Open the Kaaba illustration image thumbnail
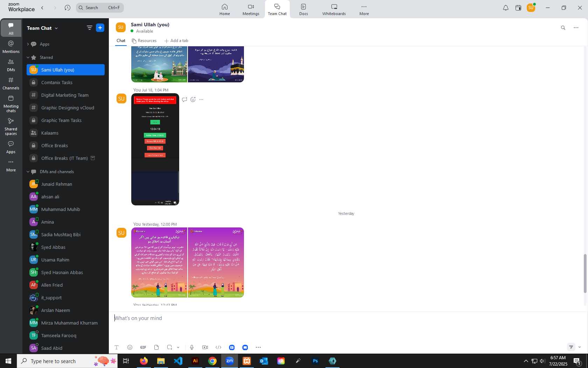 (x=216, y=64)
